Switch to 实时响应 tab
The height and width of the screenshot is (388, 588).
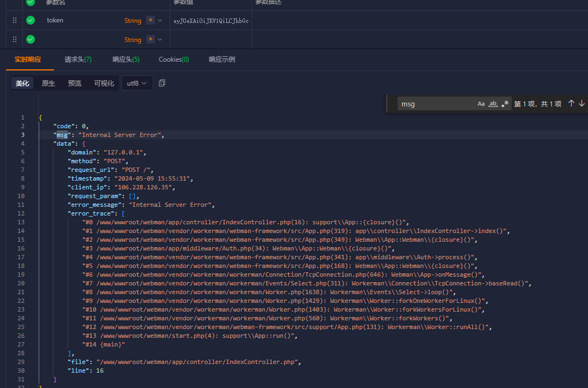tap(28, 59)
